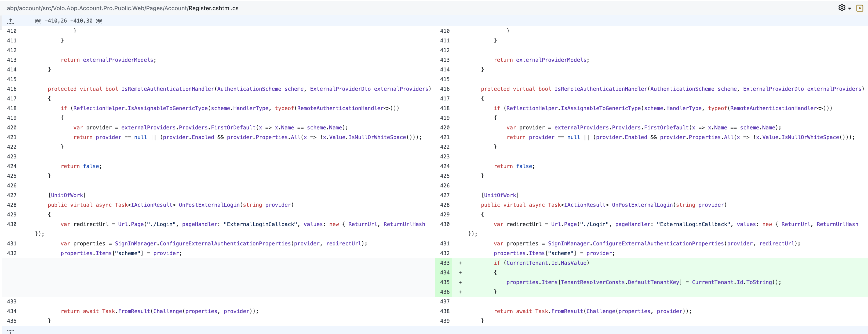Open the diff settings gear menu
The image size is (868, 334).
[845, 8]
